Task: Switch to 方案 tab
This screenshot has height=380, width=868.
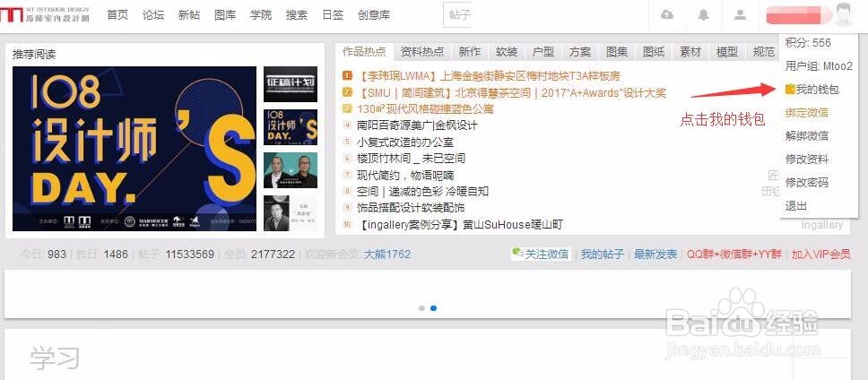Action: tap(580, 52)
